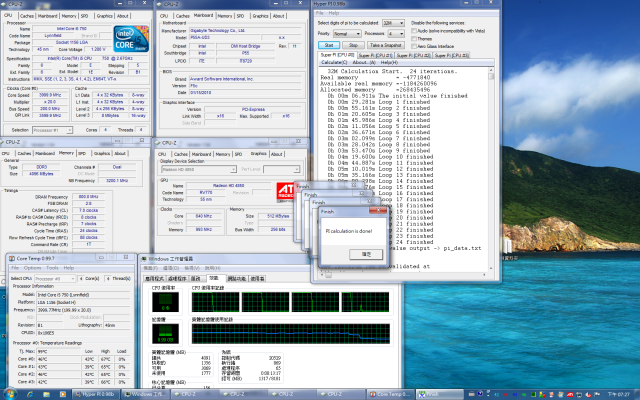Viewport: 640px width, 400px height.
Task: Launch Internet Explorer from the taskbar
Action: [30, 394]
